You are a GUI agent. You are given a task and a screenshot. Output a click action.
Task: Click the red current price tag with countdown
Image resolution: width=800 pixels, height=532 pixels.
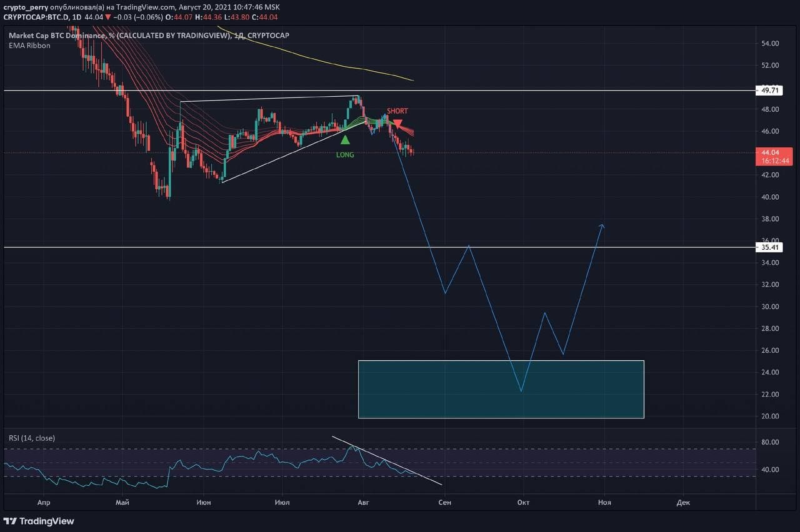pos(776,156)
